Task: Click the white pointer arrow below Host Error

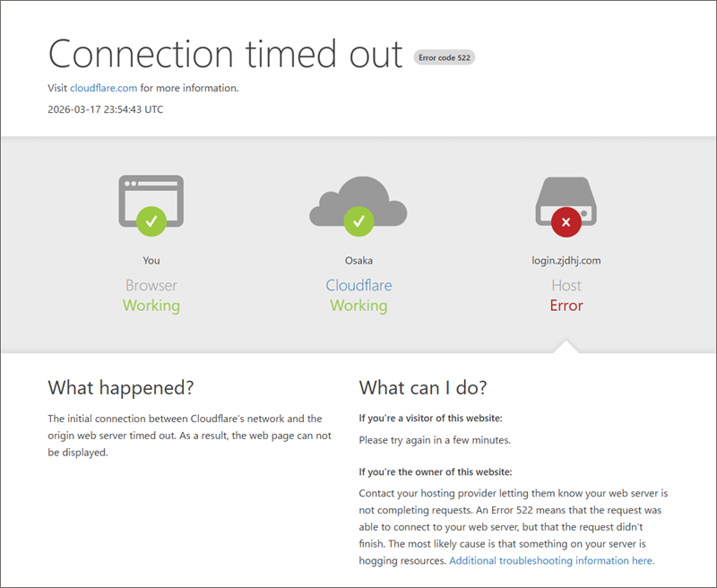Action: click(566, 346)
